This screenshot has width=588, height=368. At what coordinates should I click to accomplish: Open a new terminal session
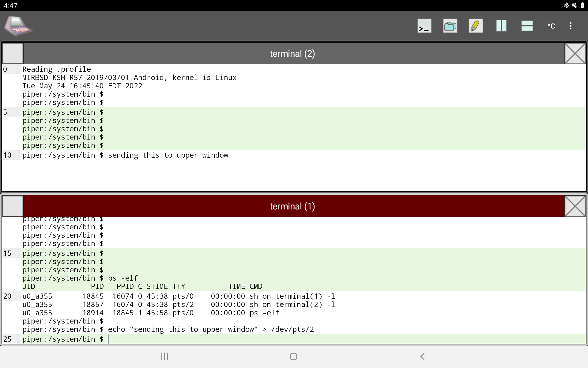[x=424, y=26]
